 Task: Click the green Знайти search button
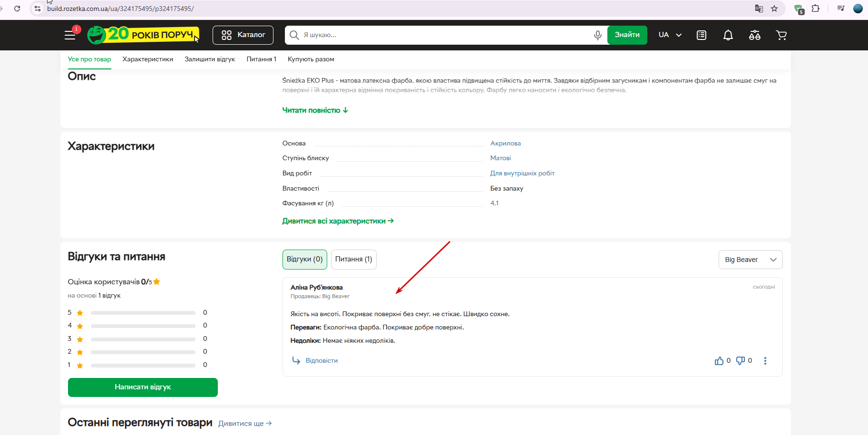point(627,35)
